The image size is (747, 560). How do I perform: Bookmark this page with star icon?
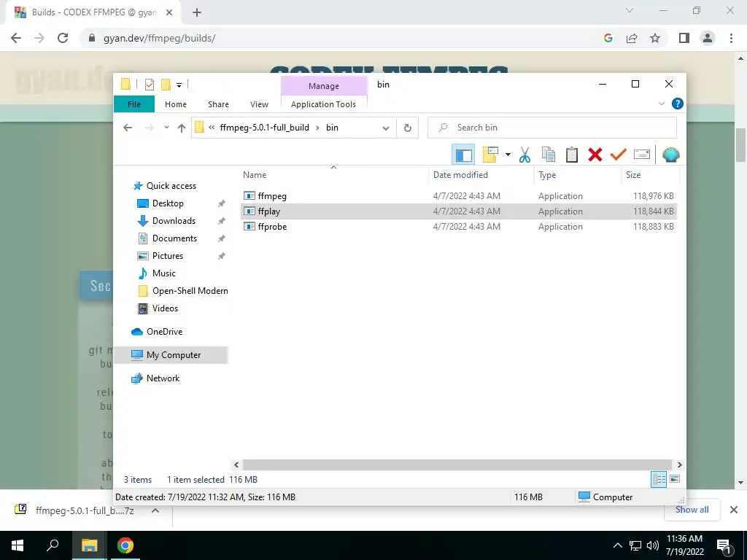(x=656, y=38)
